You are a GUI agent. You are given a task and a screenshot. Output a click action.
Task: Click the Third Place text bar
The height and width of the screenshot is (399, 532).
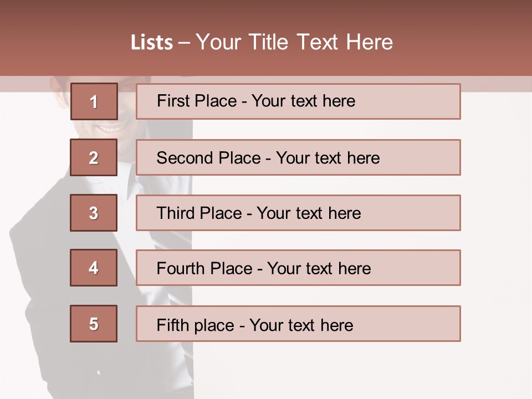[298, 213]
